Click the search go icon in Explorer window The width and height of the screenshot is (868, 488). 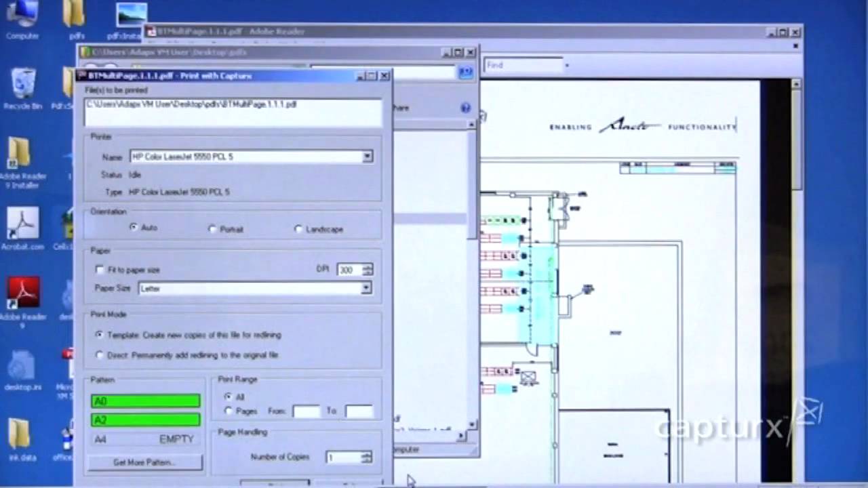tap(465, 72)
